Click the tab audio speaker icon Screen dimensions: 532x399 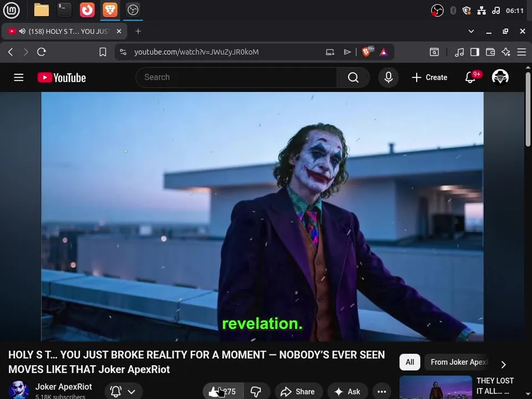[x=22, y=31]
